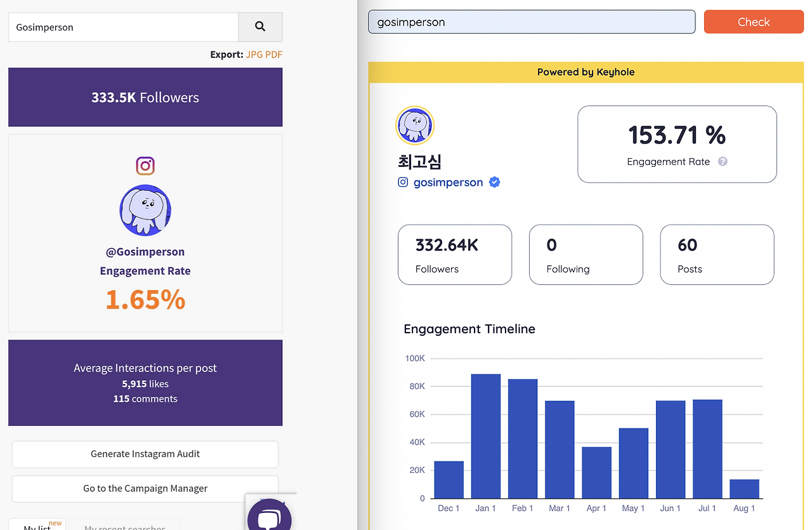Click the left panel Engagement Rate label
Viewport: 812px width, 530px height.
coord(145,271)
